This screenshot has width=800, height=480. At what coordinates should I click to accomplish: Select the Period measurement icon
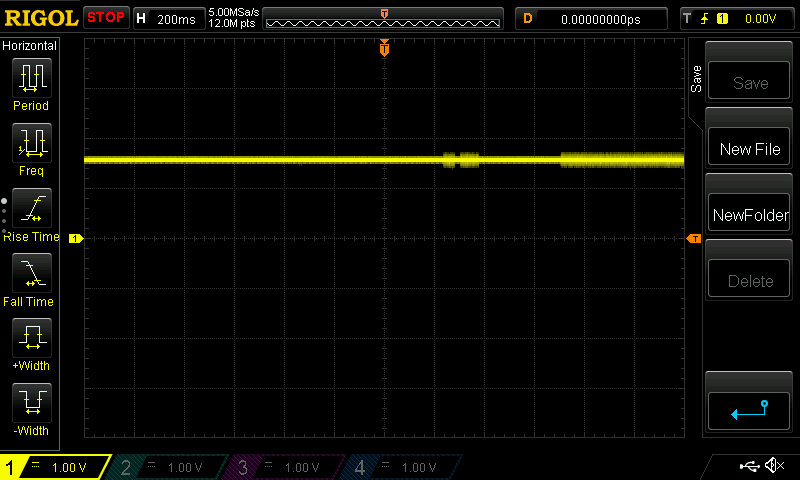tap(32, 78)
